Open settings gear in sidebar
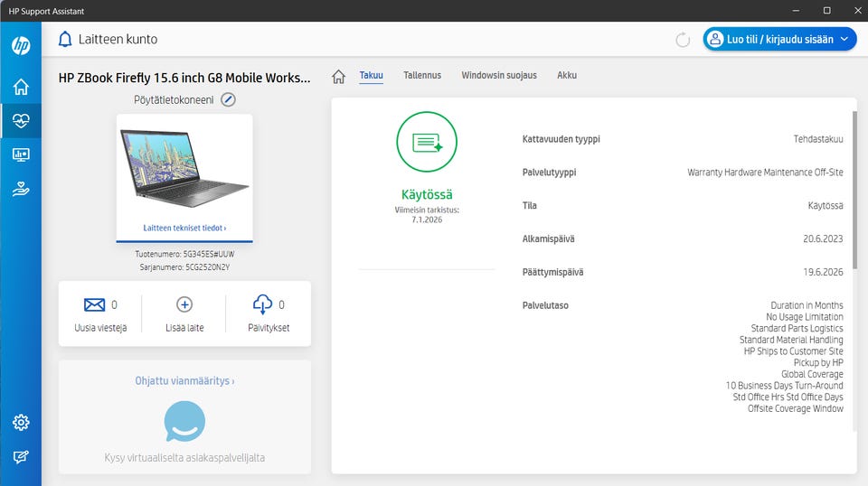Screen dimensions: 868x486 point(21,423)
